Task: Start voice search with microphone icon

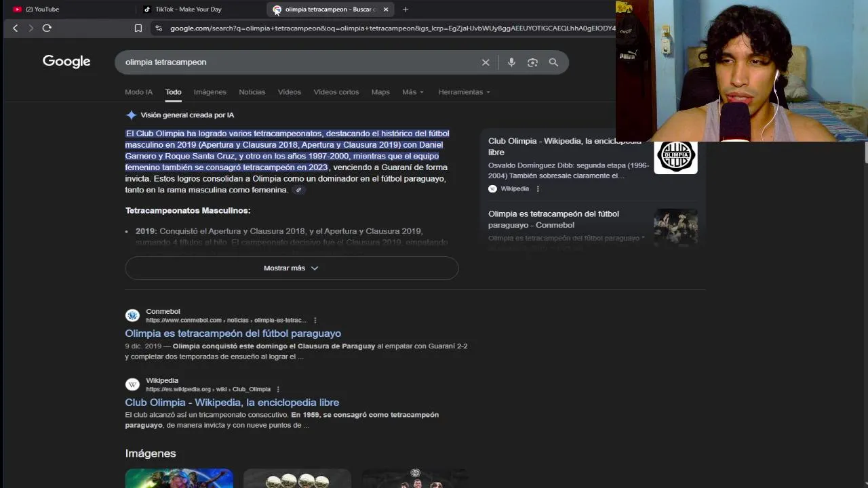Action: 511,62
